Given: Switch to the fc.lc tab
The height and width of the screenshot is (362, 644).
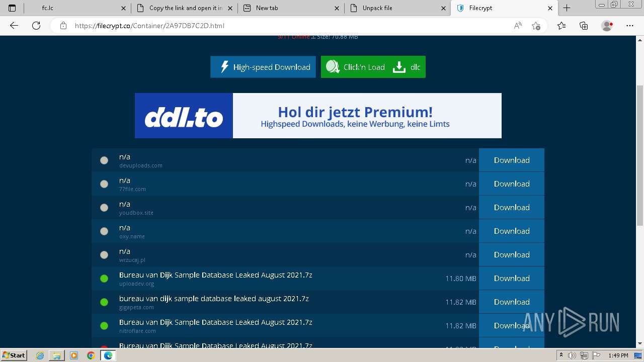Looking at the screenshot, I should 78,8.
